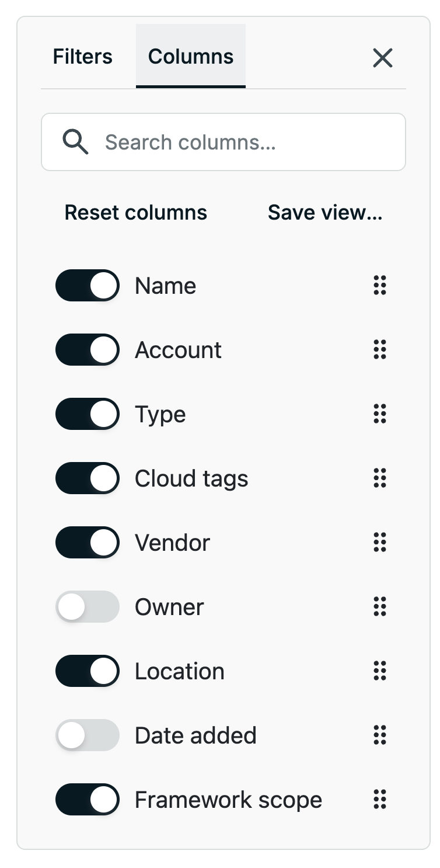
Task: Click the magnifying glass search icon
Action: pos(75,142)
